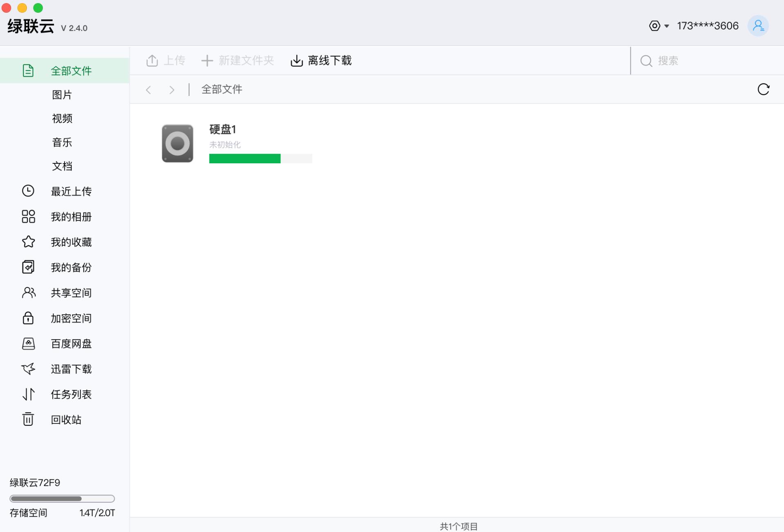
Task: Switch to the 图片 category
Action: point(61,94)
